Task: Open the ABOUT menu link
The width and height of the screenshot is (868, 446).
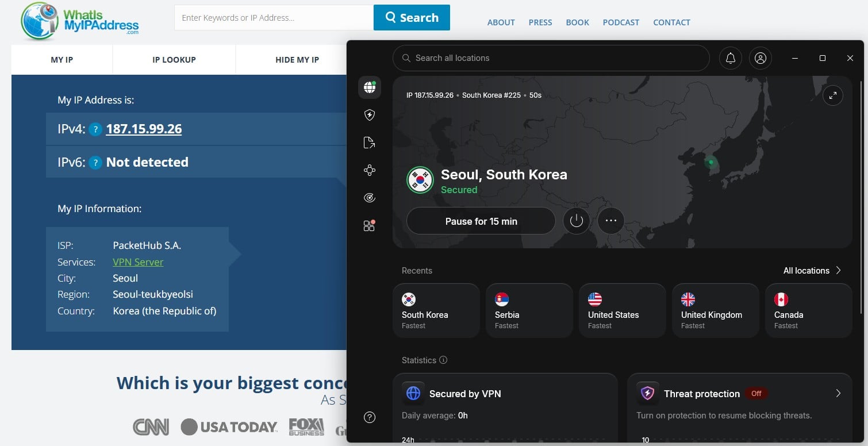Action: point(501,22)
